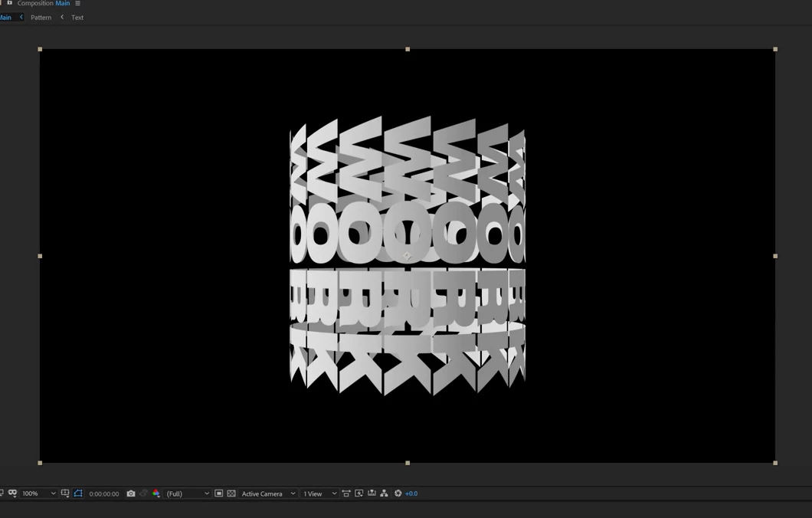Click the 0:00:00:00 current time display
The width and height of the screenshot is (812, 518).
(104, 493)
